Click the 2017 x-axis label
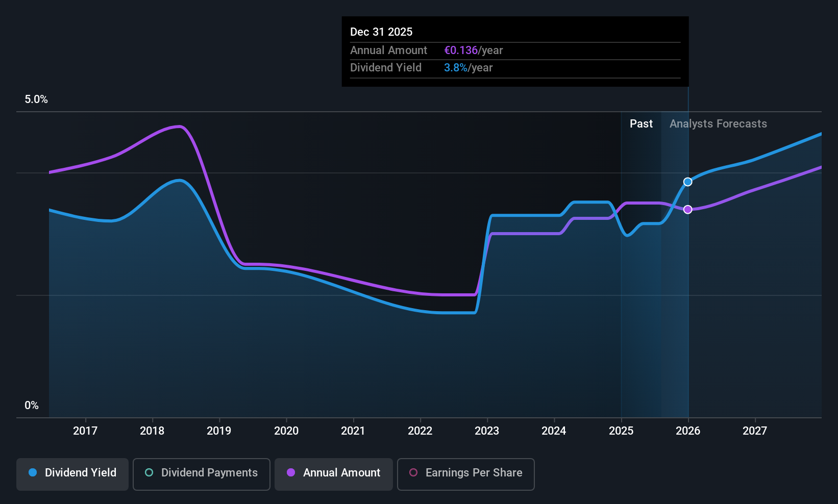 click(x=85, y=431)
